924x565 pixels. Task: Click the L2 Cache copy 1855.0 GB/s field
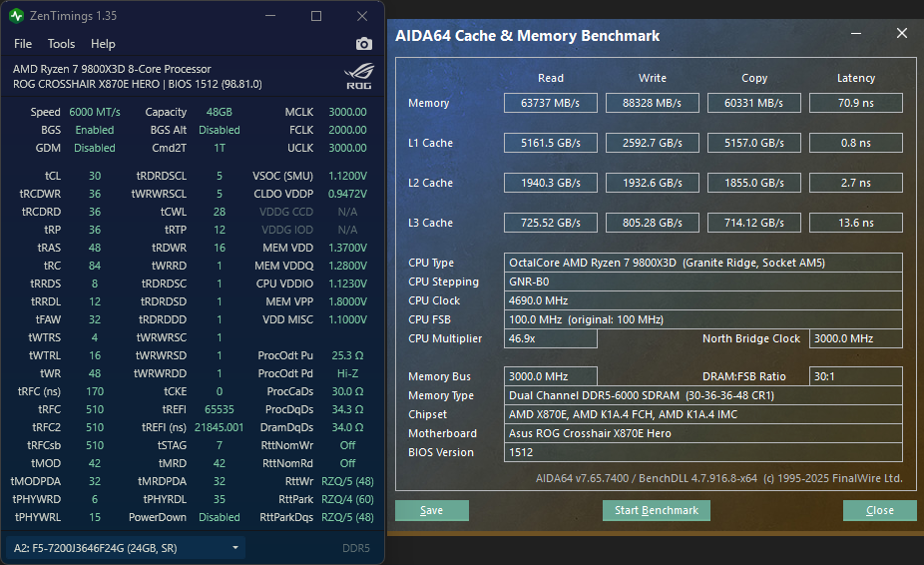pos(754,183)
